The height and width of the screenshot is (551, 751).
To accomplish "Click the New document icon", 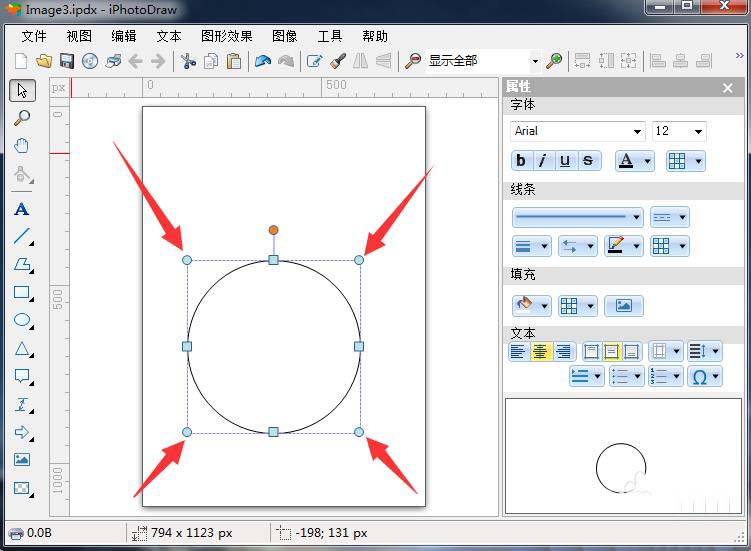I will click(x=21, y=61).
